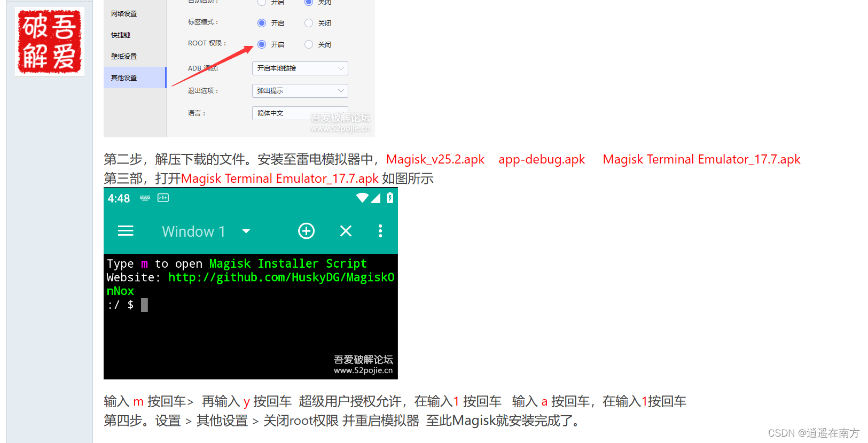Click the CSDN @逍遥在南方 credit text

pyautogui.click(x=814, y=433)
